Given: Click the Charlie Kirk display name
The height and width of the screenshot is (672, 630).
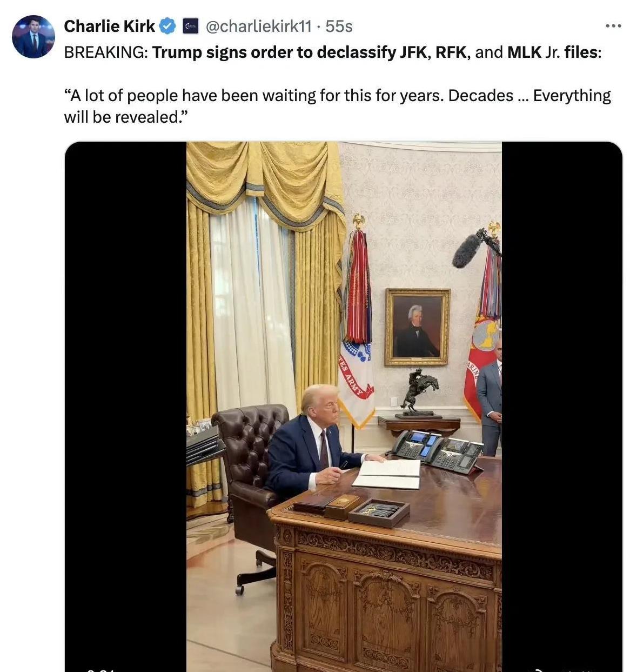Looking at the screenshot, I should pos(110,26).
